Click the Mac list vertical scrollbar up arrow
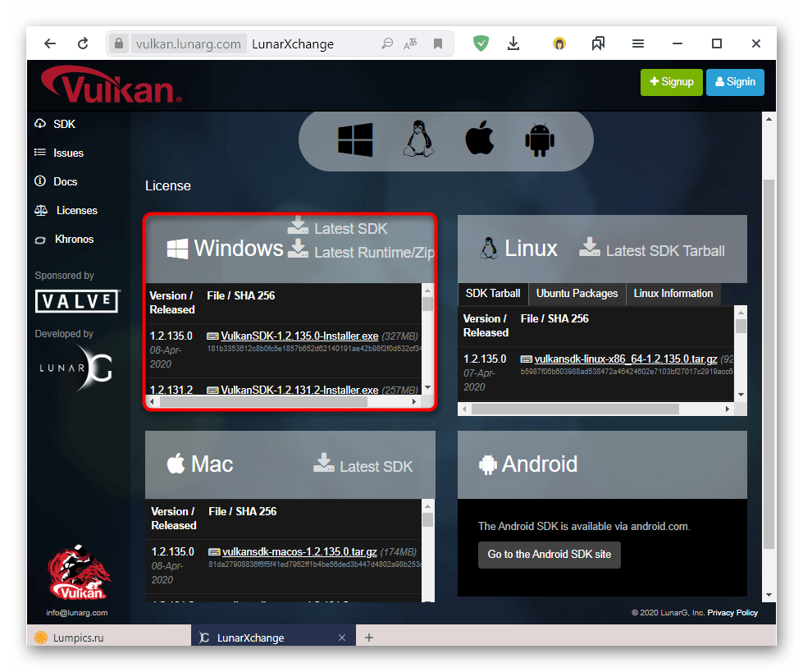The height and width of the screenshot is (672, 803). pos(427,506)
